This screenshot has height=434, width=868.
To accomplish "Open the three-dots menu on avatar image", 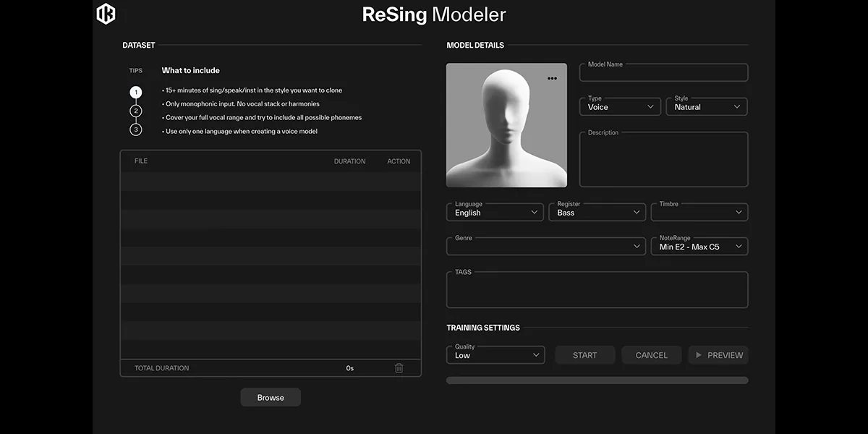I will (x=552, y=78).
